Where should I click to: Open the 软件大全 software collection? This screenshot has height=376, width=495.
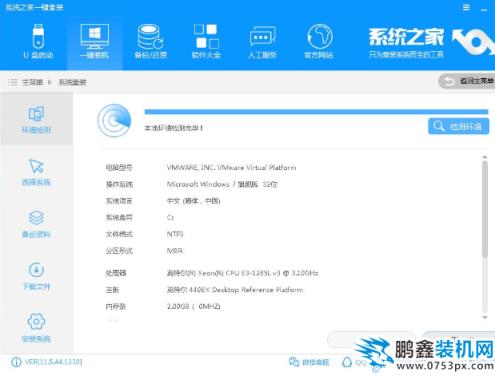pyautogui.click(x=206, y=41)
